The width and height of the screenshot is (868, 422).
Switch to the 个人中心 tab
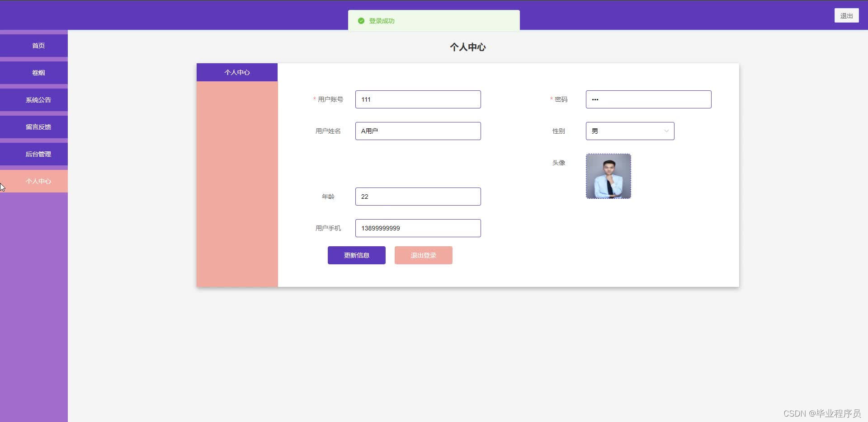click(237, 72)
